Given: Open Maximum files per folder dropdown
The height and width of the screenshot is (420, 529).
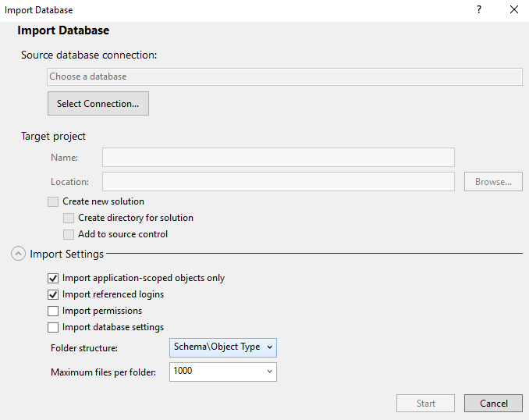Looking at the screenshot, I should click(222, 372).
